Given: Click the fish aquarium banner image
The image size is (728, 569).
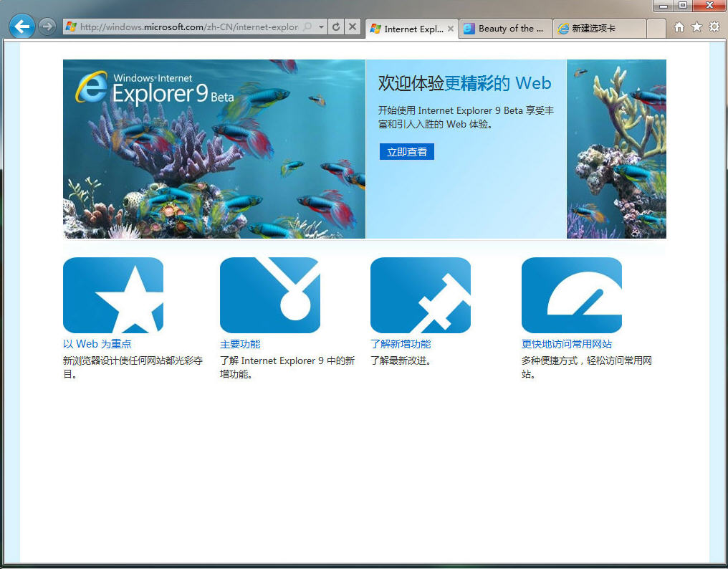Looking at the screenshot, I should point(214,149).
